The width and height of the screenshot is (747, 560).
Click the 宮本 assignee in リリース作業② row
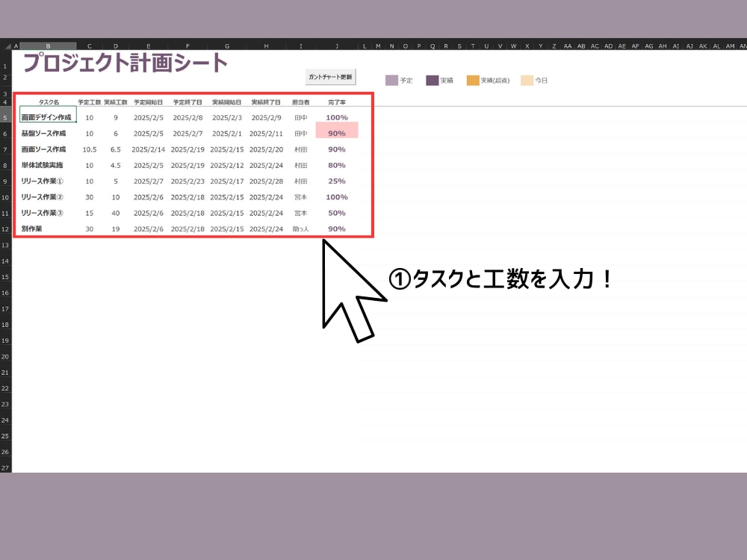[300, 197]
